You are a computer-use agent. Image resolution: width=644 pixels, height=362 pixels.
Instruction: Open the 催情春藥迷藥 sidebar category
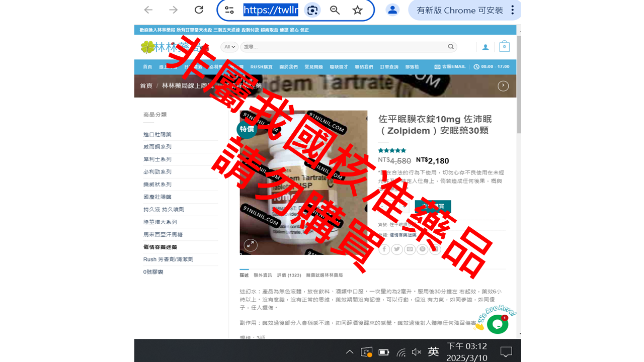click(160, 247)
